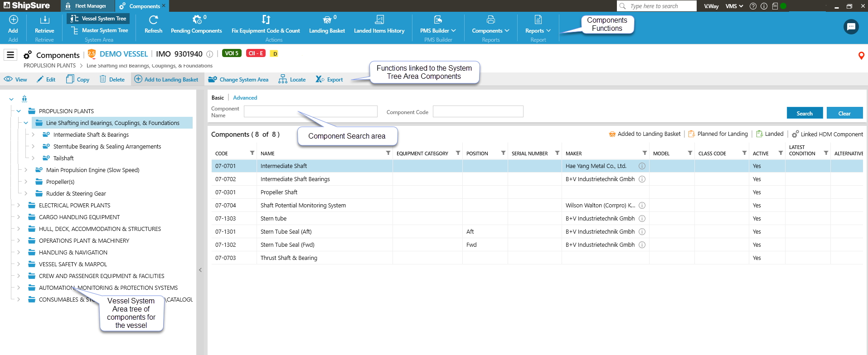Click the View eye icon
This screenshot has height=355, width=868.
8,79
